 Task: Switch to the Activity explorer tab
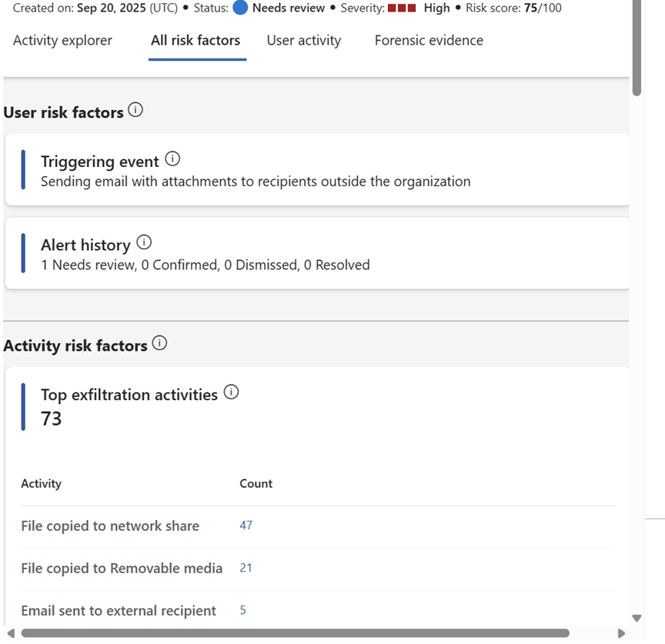[62, 41]
